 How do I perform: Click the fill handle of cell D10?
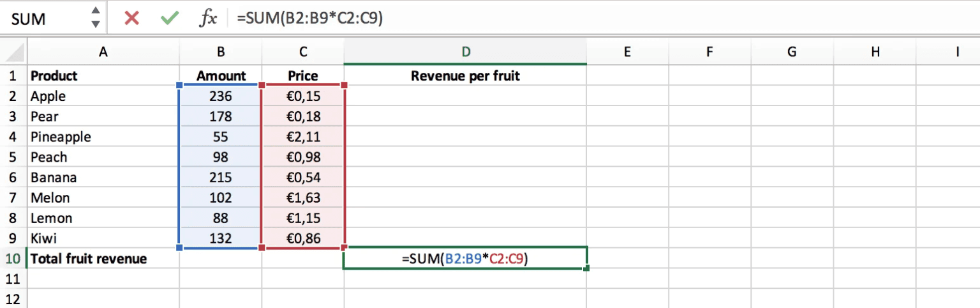click(586, 268)
